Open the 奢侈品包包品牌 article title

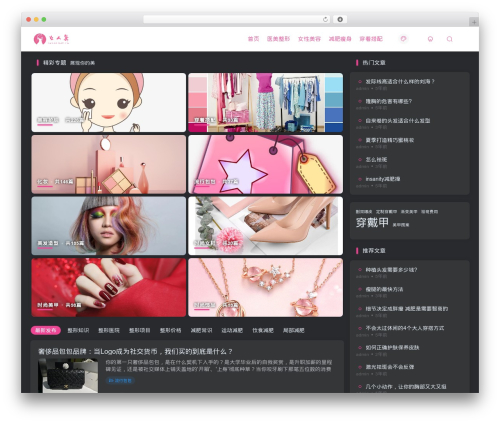point(135,351)
